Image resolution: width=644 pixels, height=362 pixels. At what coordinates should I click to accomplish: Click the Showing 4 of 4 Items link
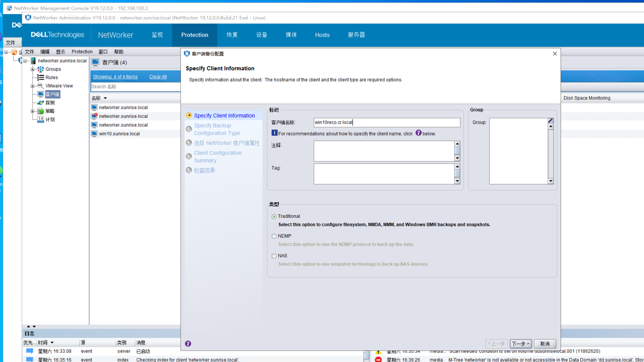click(115, 77)
